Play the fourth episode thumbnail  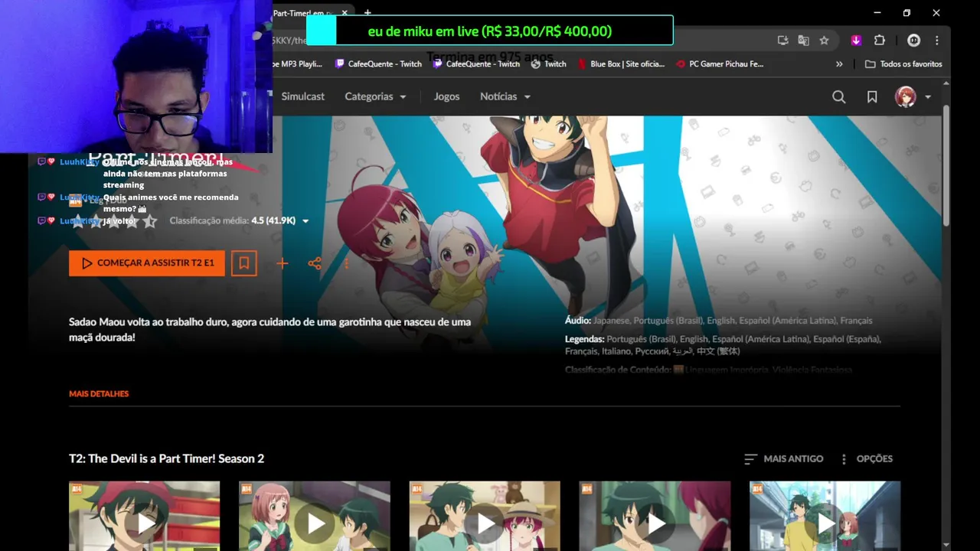(x=655, y=516)
